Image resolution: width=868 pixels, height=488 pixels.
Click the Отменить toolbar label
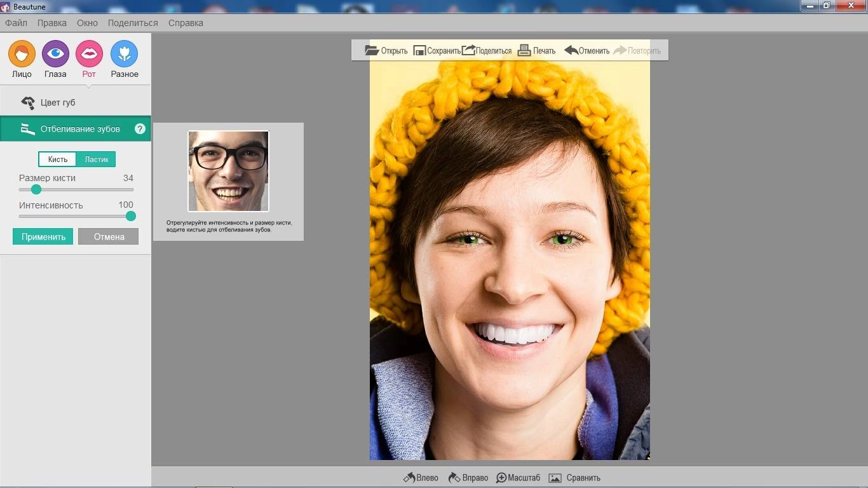coord(594,51)
